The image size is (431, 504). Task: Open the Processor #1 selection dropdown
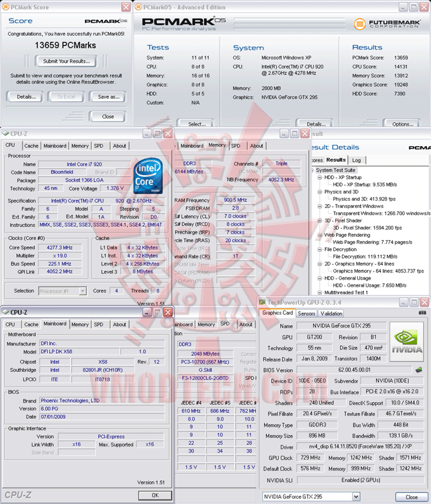click(x=83, y=291)
